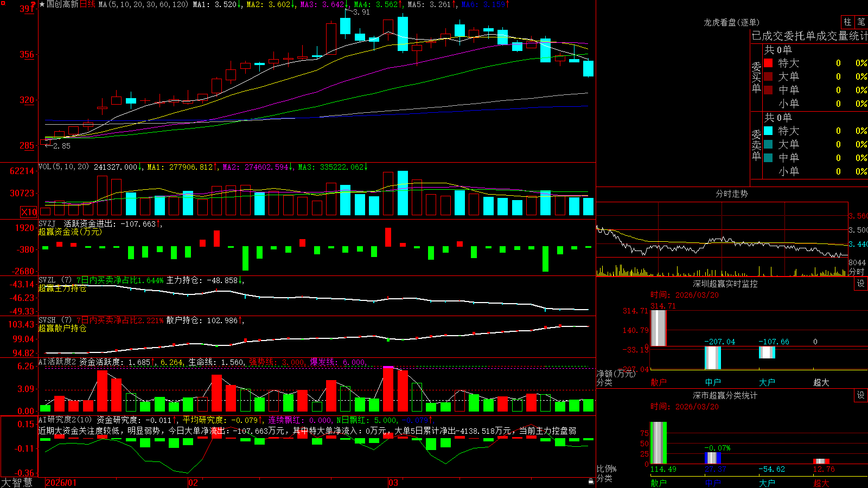Click the star favorite icon beside 国创高新
The image size is (868, 488).
(x=42, y=4)
